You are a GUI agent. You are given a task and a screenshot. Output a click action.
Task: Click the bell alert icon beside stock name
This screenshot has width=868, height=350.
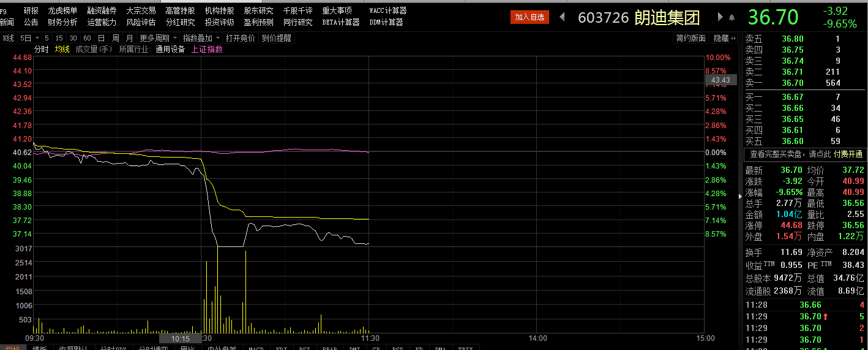pyautogui.click(x=730, y=17)
